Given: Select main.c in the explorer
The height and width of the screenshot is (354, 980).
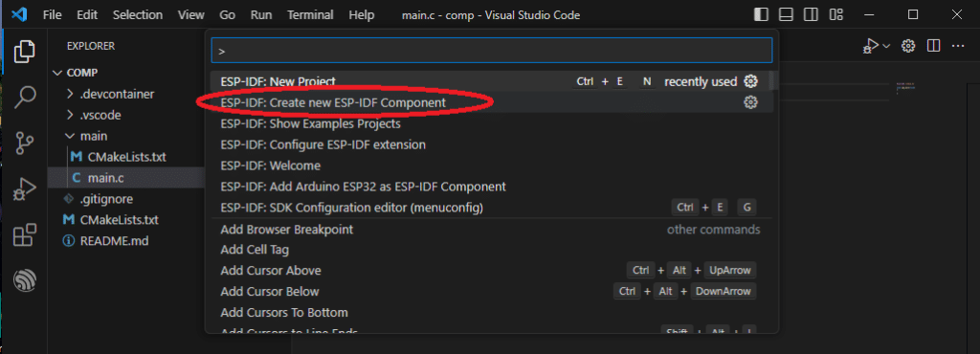Looking at the screenshot, I should tap(126, 178).
